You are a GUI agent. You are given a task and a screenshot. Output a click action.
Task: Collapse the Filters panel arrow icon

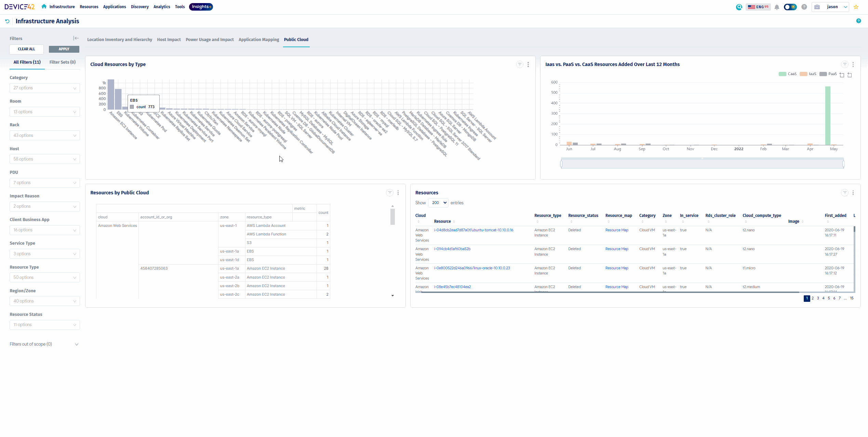pyautogui.click(x=76, y=38)
